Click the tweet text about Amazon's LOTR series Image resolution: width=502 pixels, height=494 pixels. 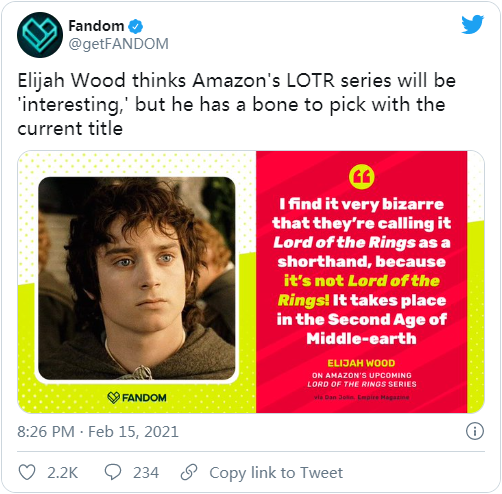point(236,104)
